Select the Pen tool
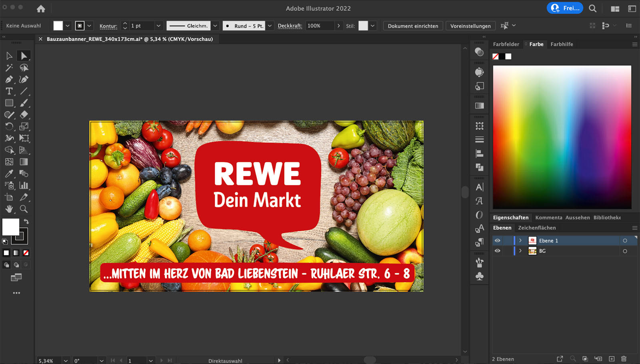The height and width of the screenshot is (364, 640). (9, 79)
